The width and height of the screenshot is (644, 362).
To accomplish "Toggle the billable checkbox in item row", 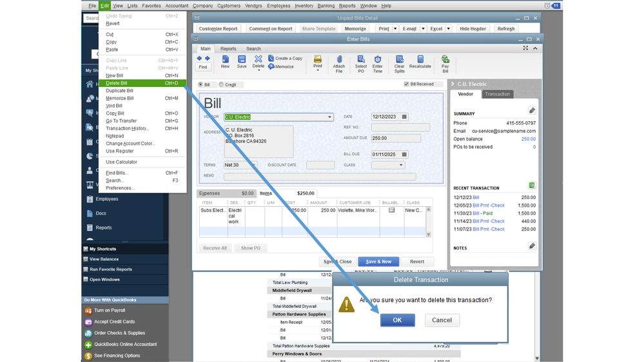I will 391,210.
